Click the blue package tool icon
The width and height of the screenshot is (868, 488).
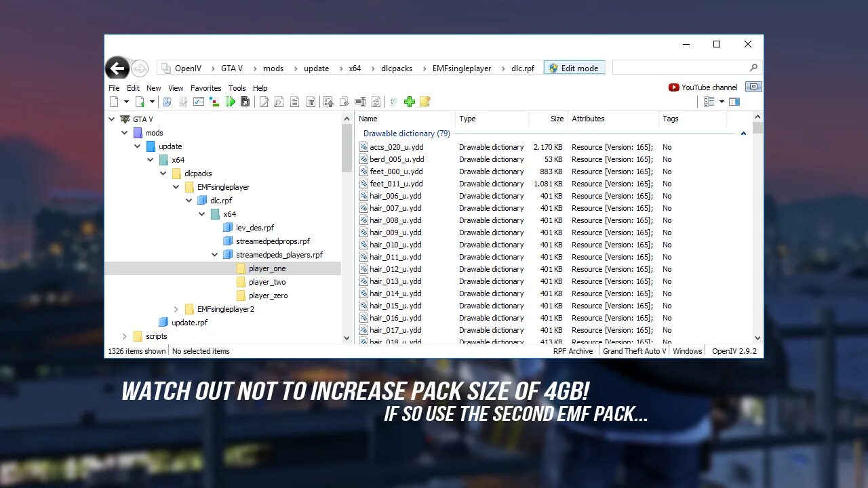(167, 102)
